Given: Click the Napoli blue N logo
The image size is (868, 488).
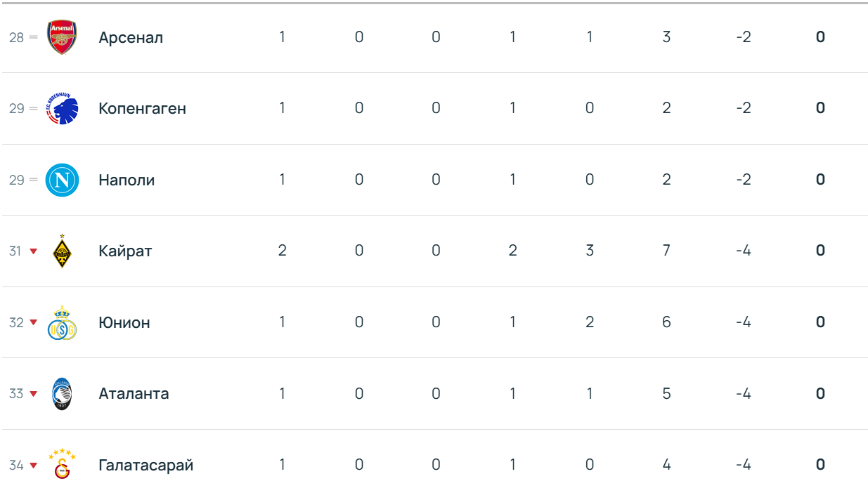Looking at the screenshot, I should coord(62,180).
